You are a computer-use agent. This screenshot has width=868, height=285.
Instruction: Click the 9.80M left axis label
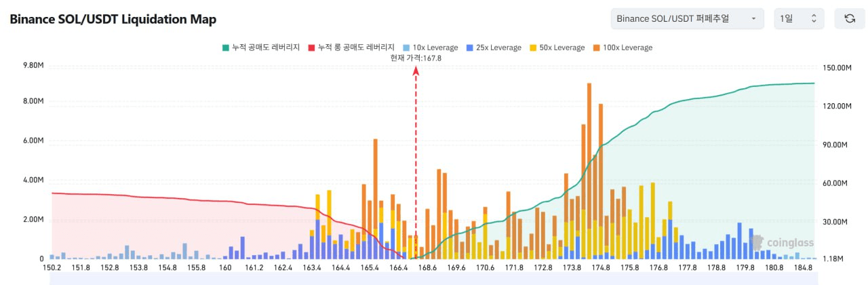[x=34, y=65]
